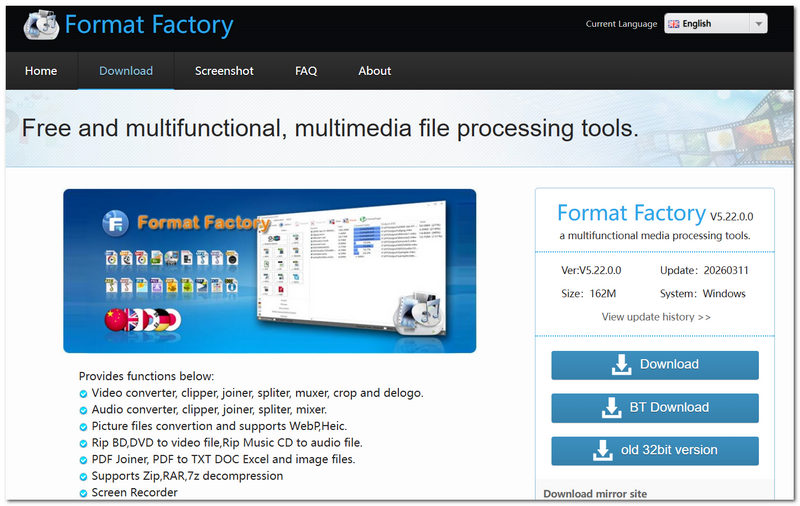Click the film disc icon in banner corner
The height and width of the screenshot is (506, 800).
pyautogui.click(x=418, y=312)
